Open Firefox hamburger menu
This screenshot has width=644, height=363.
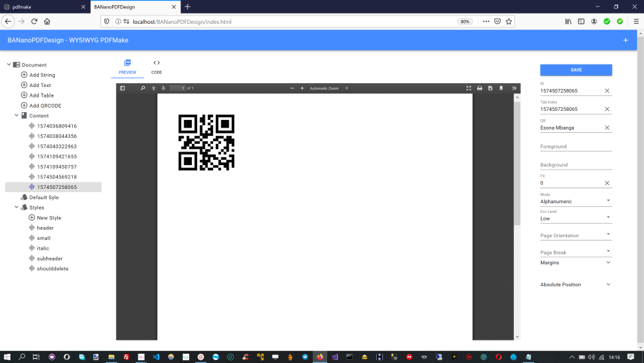(x=636, y=21)
